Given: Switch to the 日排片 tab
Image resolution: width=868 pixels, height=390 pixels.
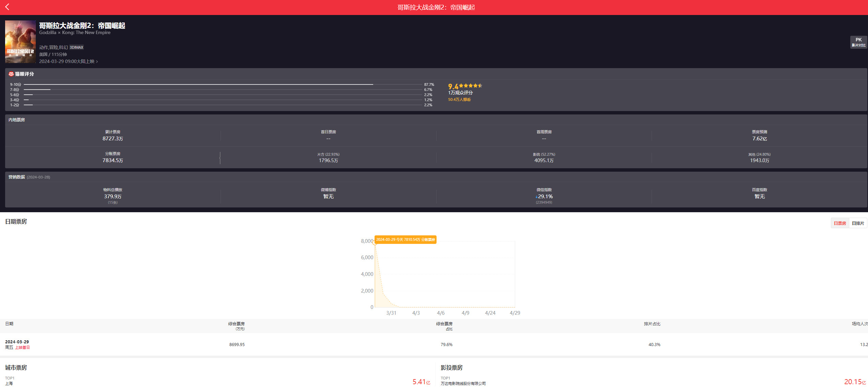Looking at the screenshot, I should pos(858,223).
